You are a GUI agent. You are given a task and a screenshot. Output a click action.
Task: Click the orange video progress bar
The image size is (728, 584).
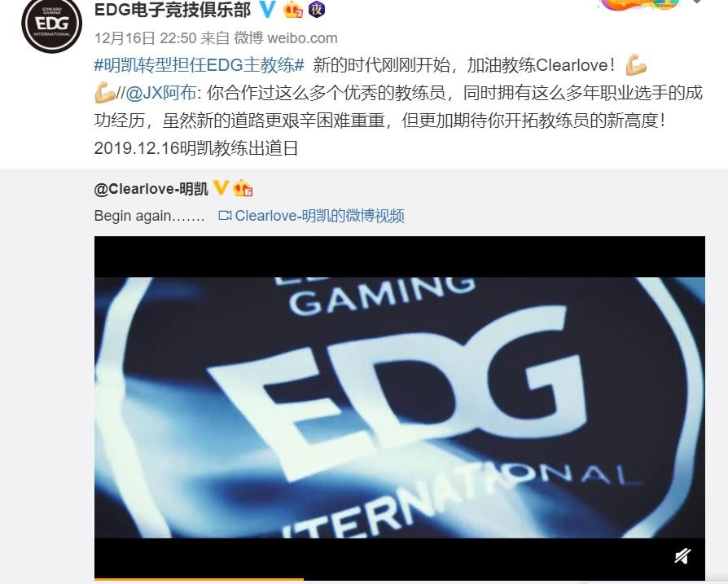pos(199,580)
